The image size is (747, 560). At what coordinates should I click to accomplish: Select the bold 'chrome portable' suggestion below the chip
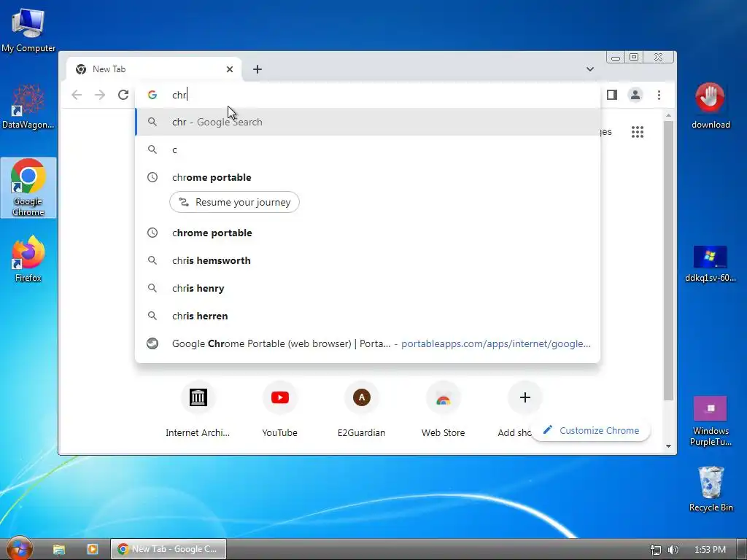pyautogui.click(x=368, y=233)
